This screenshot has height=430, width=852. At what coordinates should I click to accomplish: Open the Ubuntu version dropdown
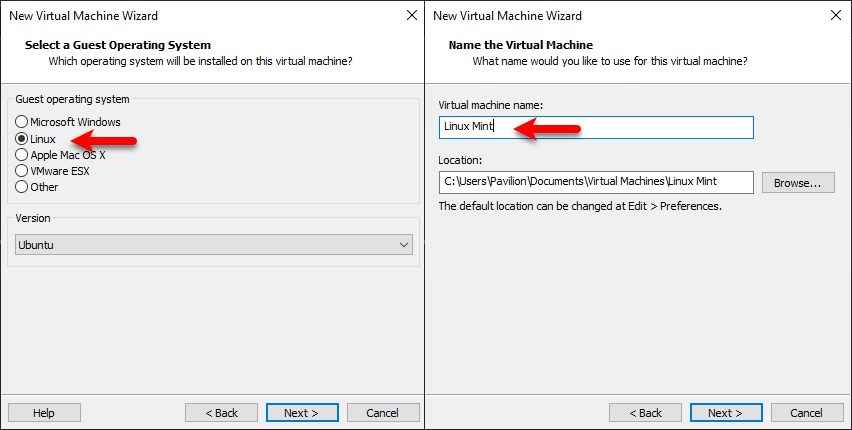pos(214,245)
